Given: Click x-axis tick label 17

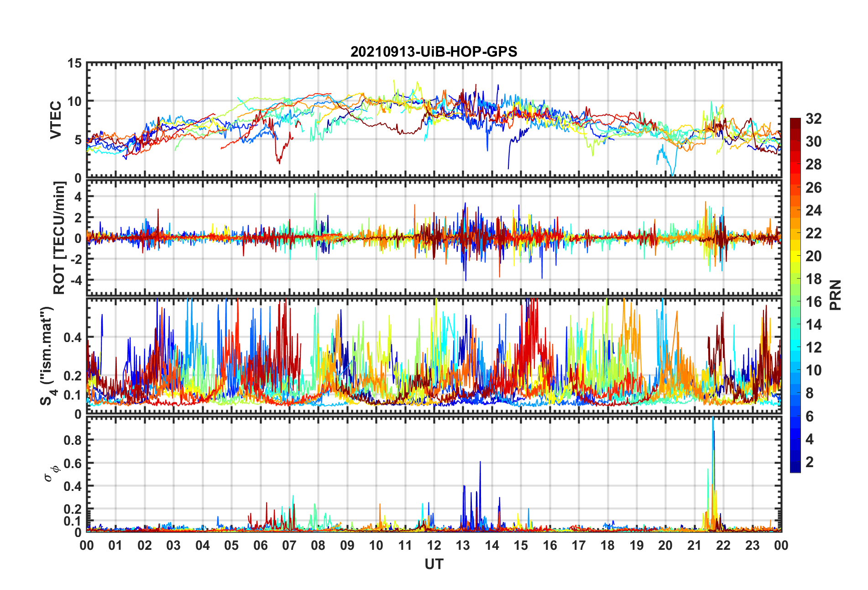Looking at the screenshot, I should pyautogui.click(x=579, y=546).
